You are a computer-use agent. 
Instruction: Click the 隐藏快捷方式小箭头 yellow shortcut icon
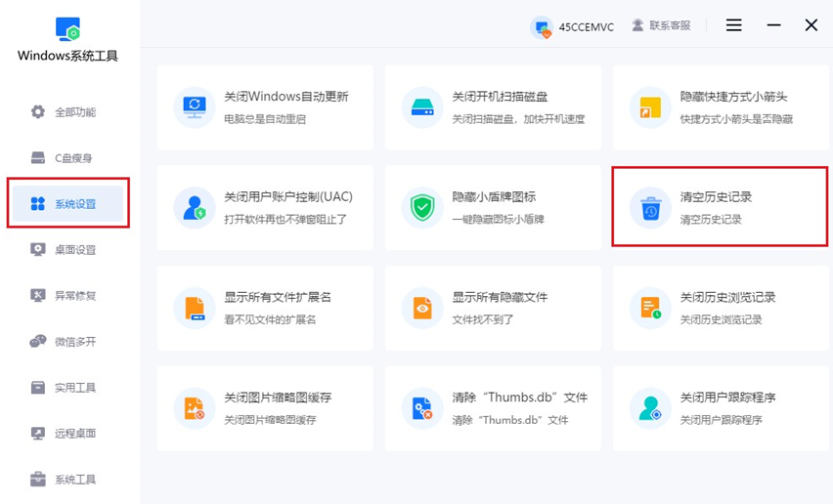coord(650,107)
